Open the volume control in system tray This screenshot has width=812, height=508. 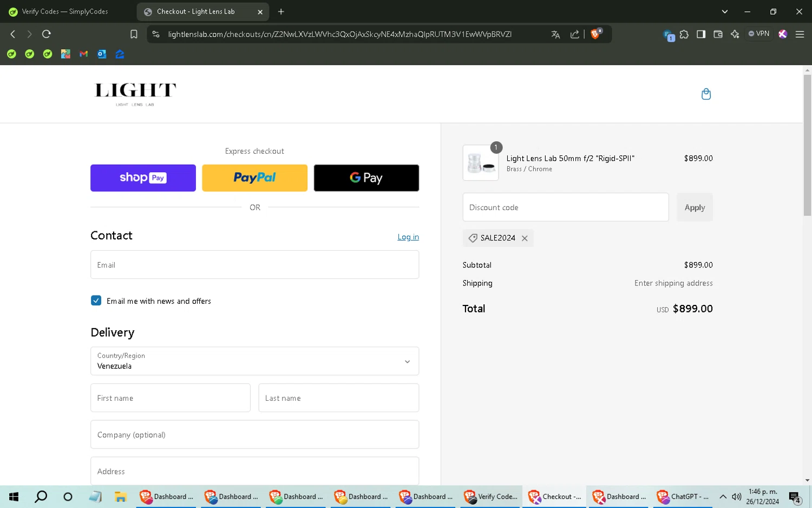[x=736, y=497]
